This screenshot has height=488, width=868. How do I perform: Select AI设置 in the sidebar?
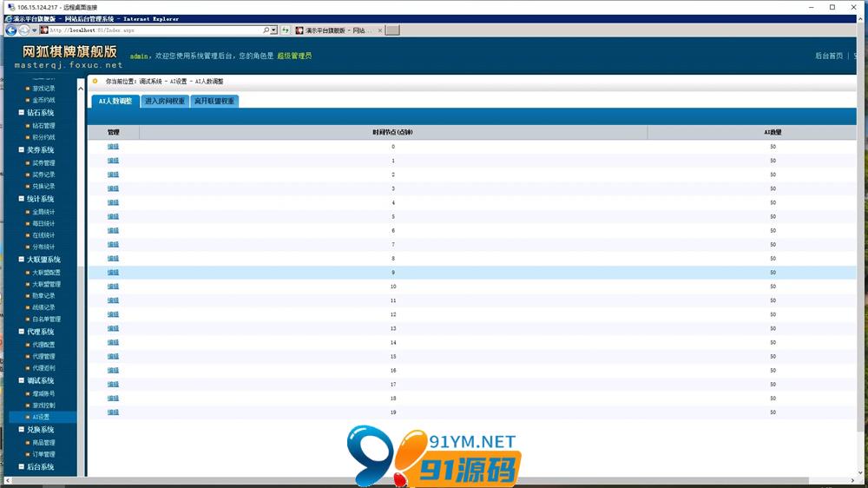click(x=41, y=417)
